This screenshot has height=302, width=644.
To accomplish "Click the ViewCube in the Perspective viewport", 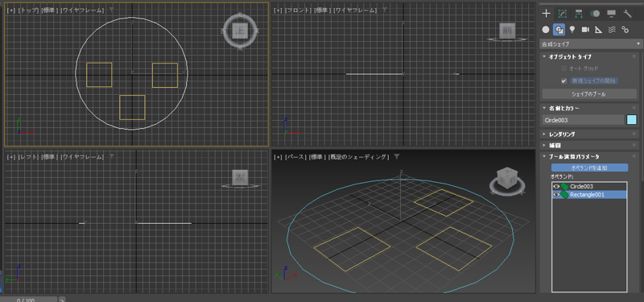I will click(506, 177).
